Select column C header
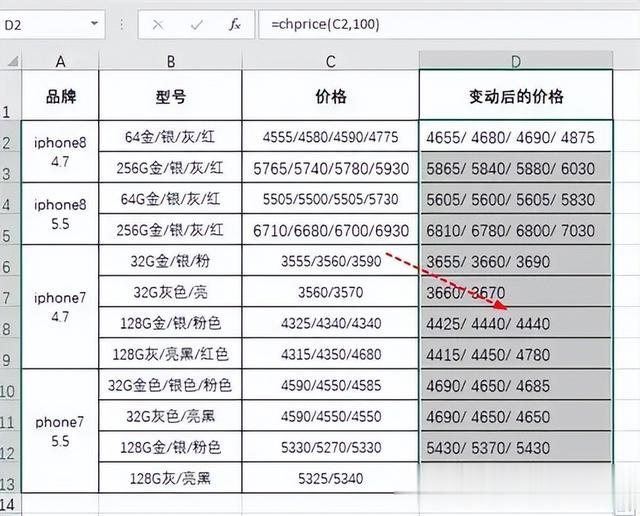 [x=331, y=62]
